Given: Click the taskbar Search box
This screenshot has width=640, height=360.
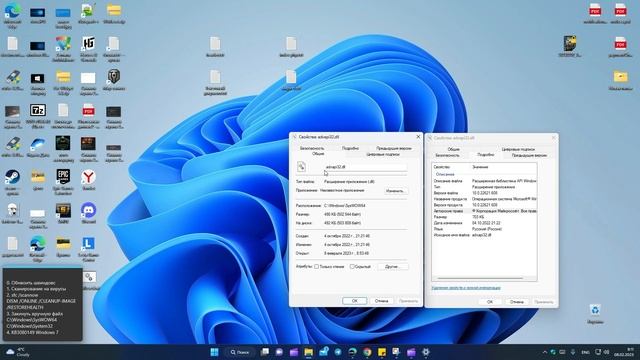Looking at the screenshot, I should (x=240, y=352).
